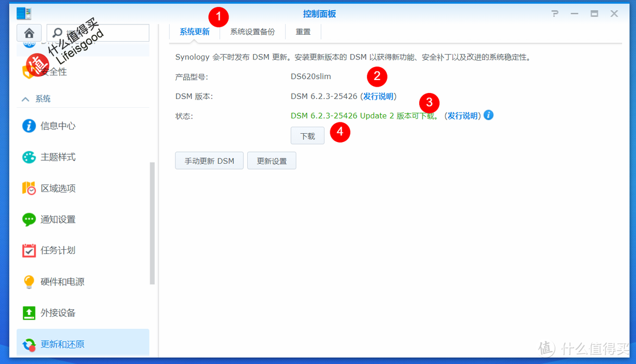Viewport: 636px width, 364px height.
Task: Open the 发行说明 link for DSM 6.2.3-25426
Action: point(379,96)
